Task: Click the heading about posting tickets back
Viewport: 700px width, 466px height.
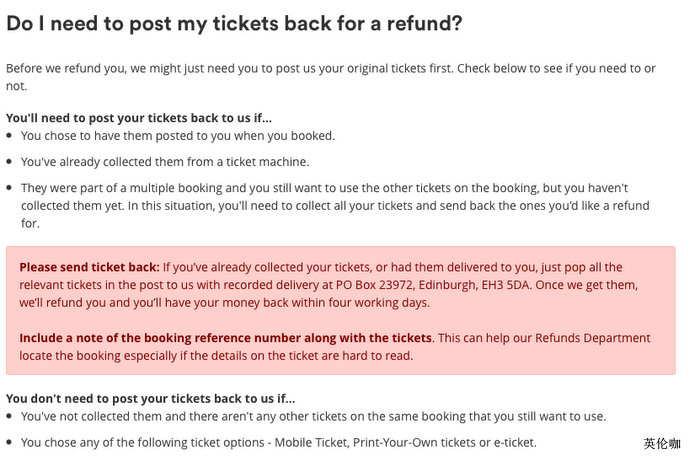Action: 234,23
